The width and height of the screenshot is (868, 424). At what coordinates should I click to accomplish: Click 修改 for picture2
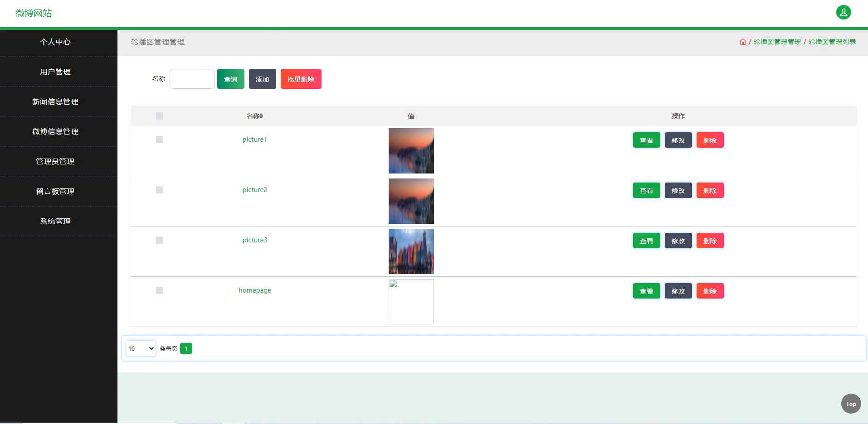click(678, 190)
